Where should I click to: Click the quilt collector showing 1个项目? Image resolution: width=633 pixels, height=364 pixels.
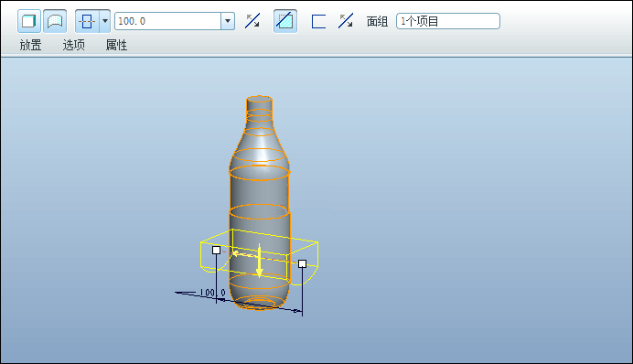tap(448, 21)
